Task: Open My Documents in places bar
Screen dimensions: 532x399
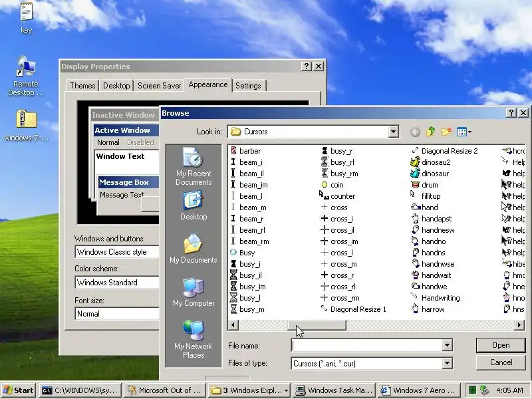Action: 194,249
